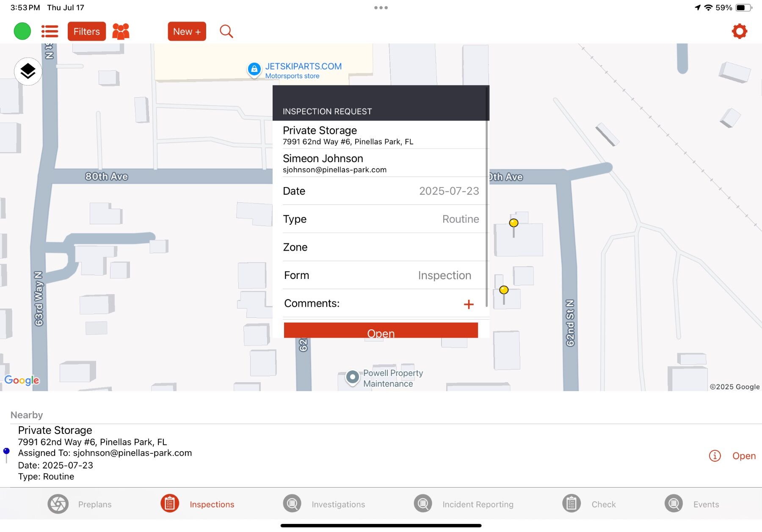The width and height of the screenshot is (762, 532).
Task: Open settings with the gear icon
Action: (x=740, y=31)
